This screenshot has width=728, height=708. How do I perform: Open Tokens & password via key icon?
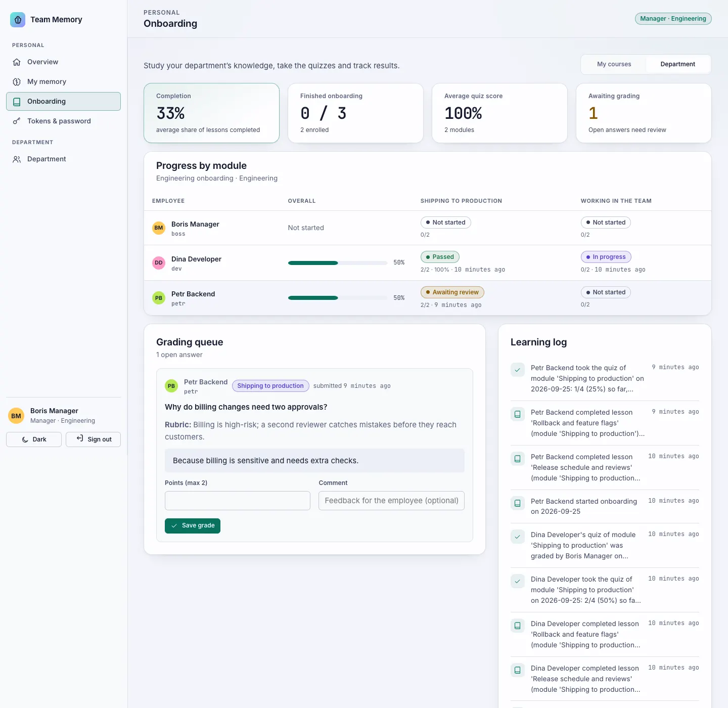click(x=17, y=121)
